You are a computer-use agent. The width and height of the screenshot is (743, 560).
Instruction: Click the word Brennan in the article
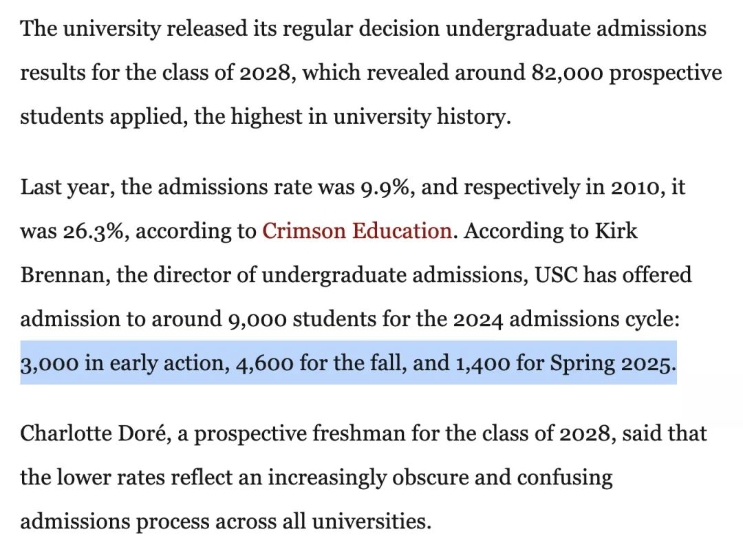tap(64, 275)
